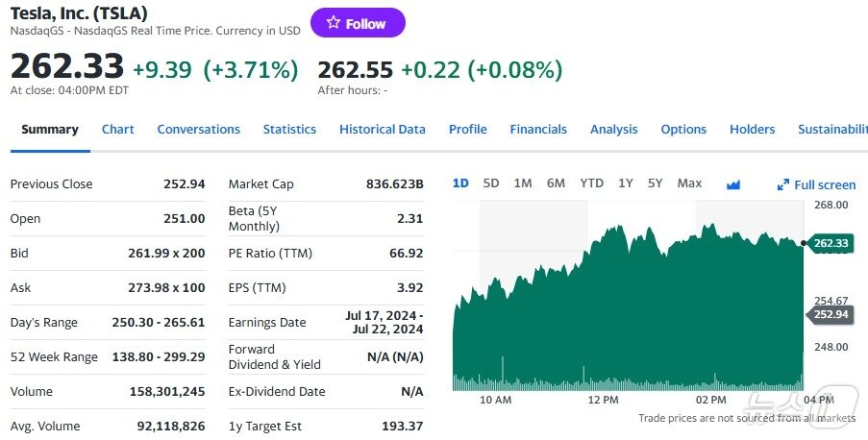Switch chart range to 5D

[x=491, y=183]
